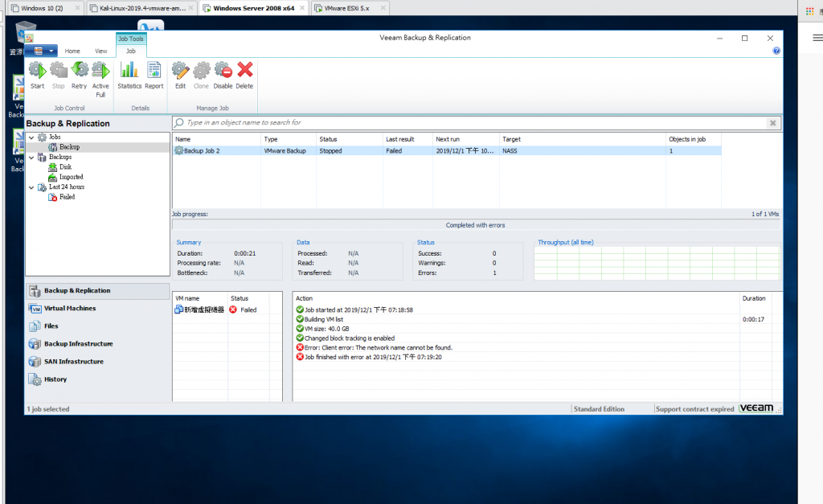Open Backup Infrastructure view
This screenshot has height=504, width=823.
(97, 344)
